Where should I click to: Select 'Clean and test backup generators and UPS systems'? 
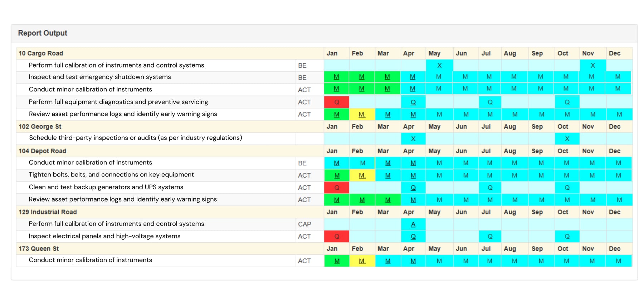[106, 187]
